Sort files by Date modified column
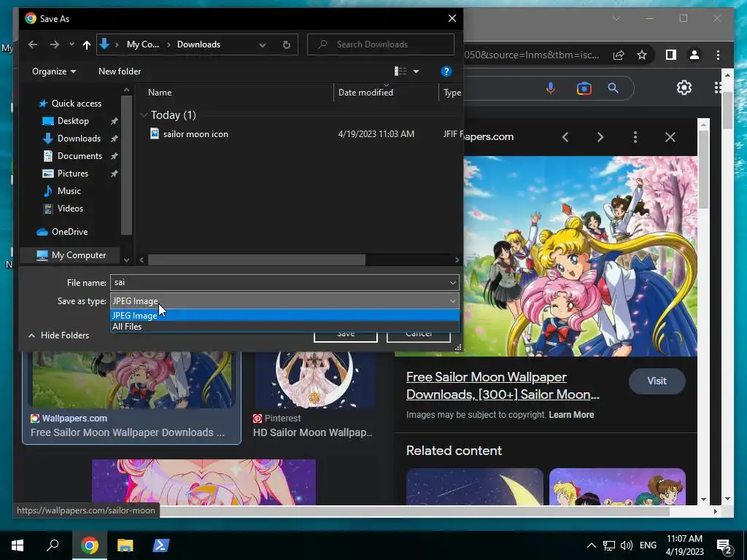This screenshot has width=747, height=560. pos(365,93)
